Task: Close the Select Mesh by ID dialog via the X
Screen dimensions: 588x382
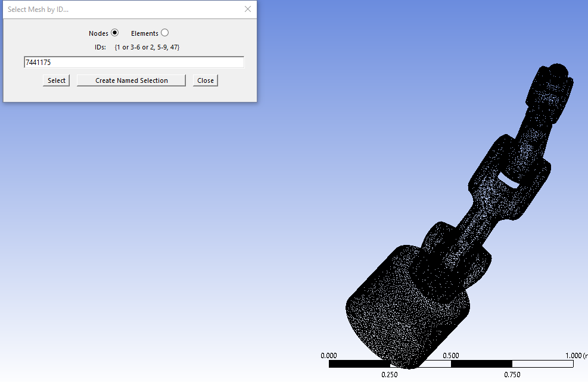Action: 247,9
